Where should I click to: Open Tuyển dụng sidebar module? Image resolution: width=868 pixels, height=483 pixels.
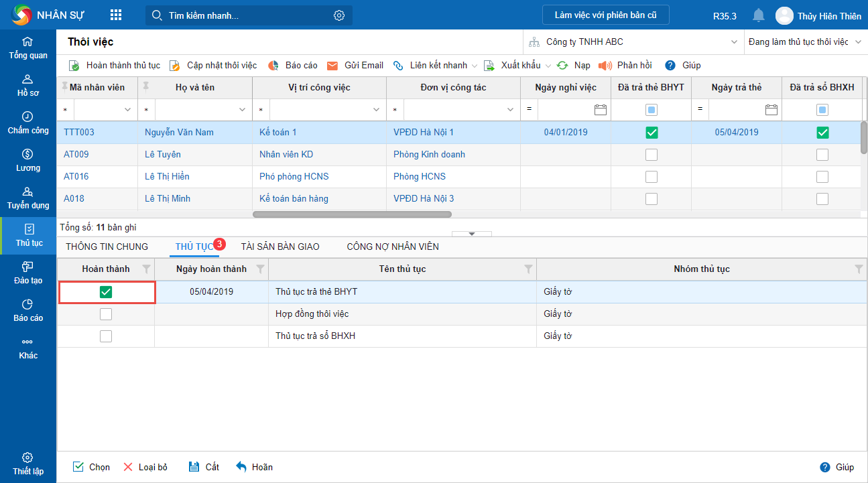click(x=28, y=198)
